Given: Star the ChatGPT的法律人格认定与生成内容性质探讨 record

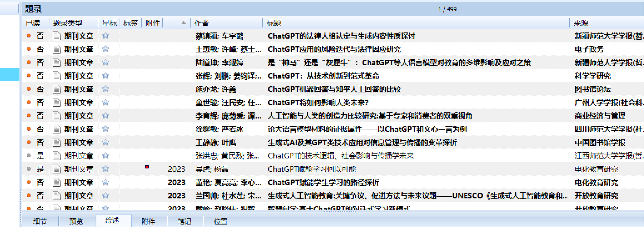Looking at the screenshot, I should (x=106, y=36).
